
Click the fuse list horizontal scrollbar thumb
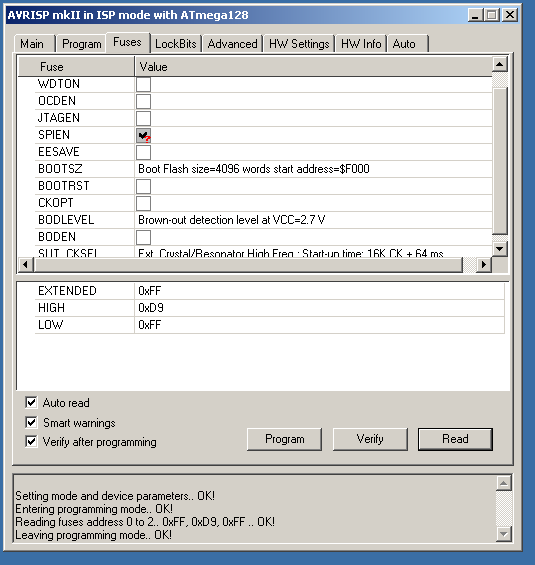(248, 265)
